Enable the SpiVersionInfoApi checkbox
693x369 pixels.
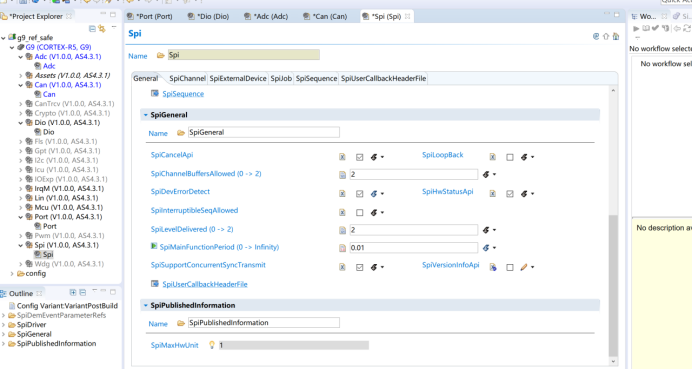pos(510,267)
